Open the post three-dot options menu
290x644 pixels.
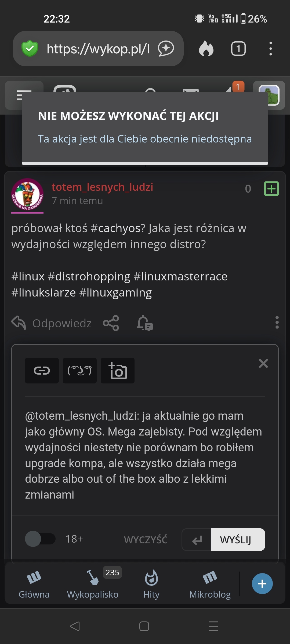[x=277, y=322]
